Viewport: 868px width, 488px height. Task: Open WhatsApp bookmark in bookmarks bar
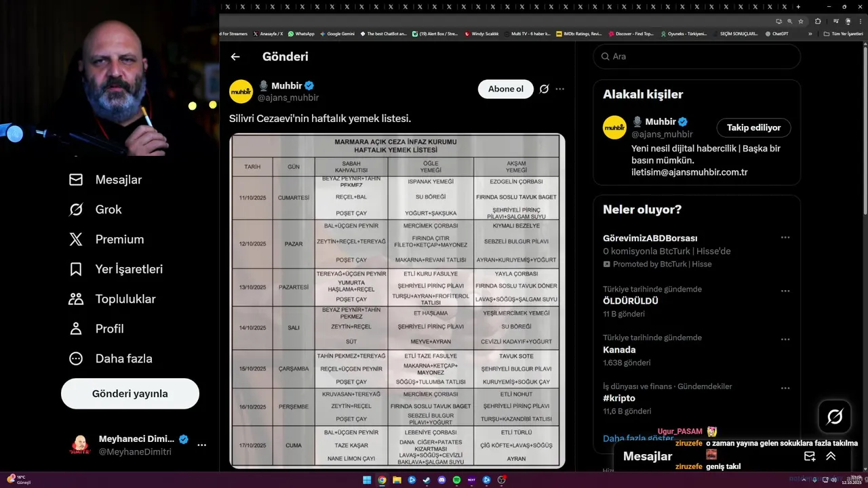[301, 33]
